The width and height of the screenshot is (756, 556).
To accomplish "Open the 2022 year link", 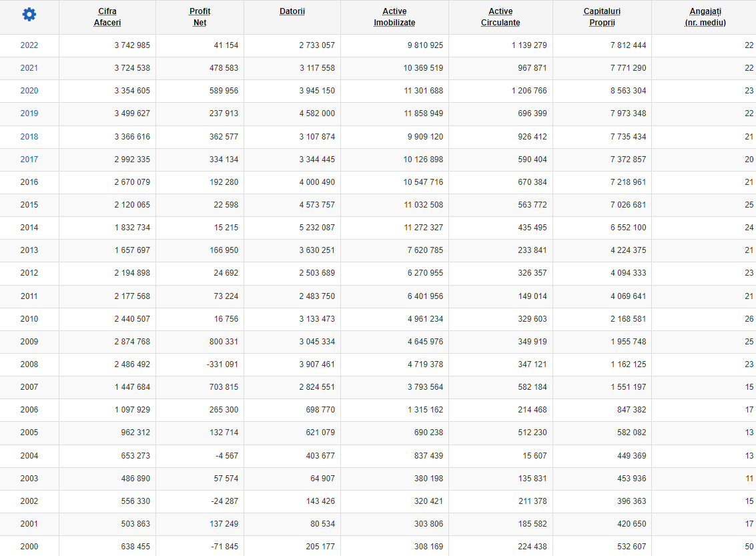I will 29,45.
